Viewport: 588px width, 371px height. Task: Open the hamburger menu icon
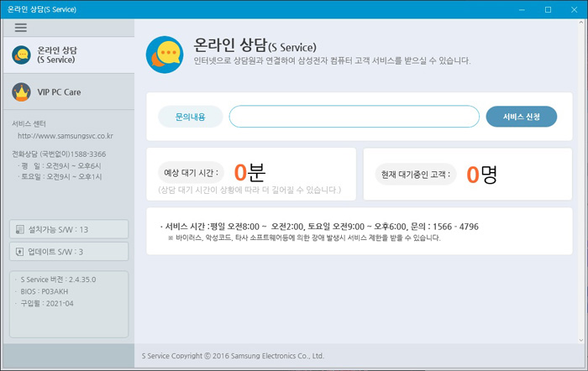21,28
